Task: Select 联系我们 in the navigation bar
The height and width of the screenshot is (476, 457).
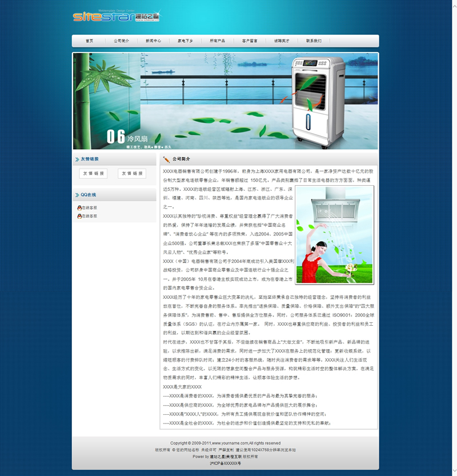Action: [314, 41]
